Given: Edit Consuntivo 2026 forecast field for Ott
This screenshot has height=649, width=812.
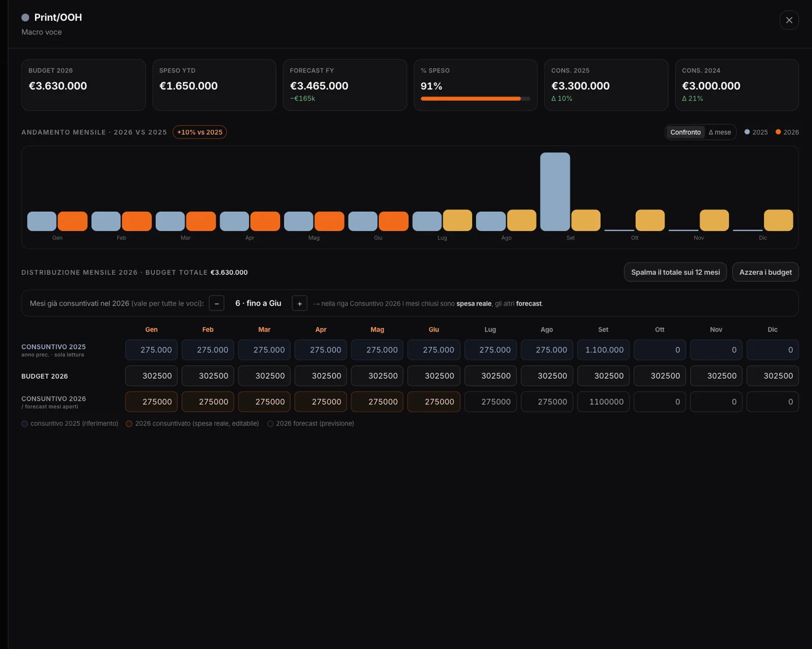Looking at the screenshot, I should click(660, 402).
